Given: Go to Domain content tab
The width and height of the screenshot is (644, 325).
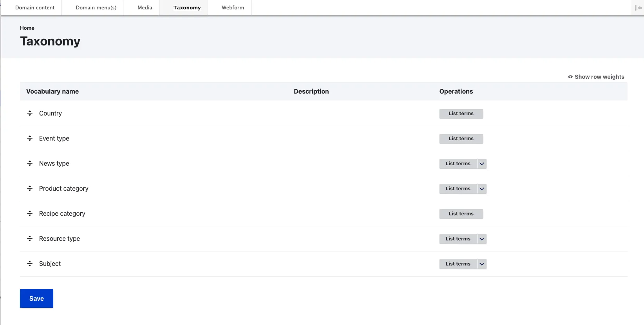Looking at the screenshot, I should tap(35, 7).
